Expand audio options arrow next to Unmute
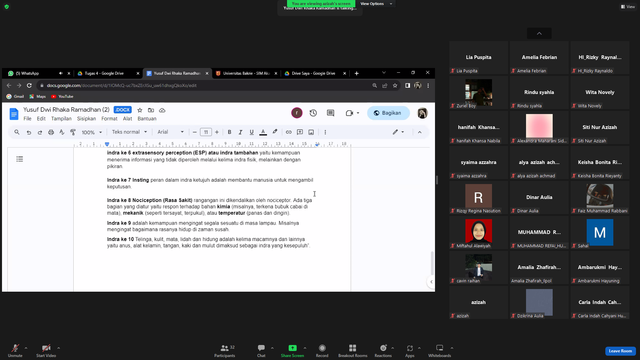The width and height of the screenshot is (640, 360). [x=26, y=348]
